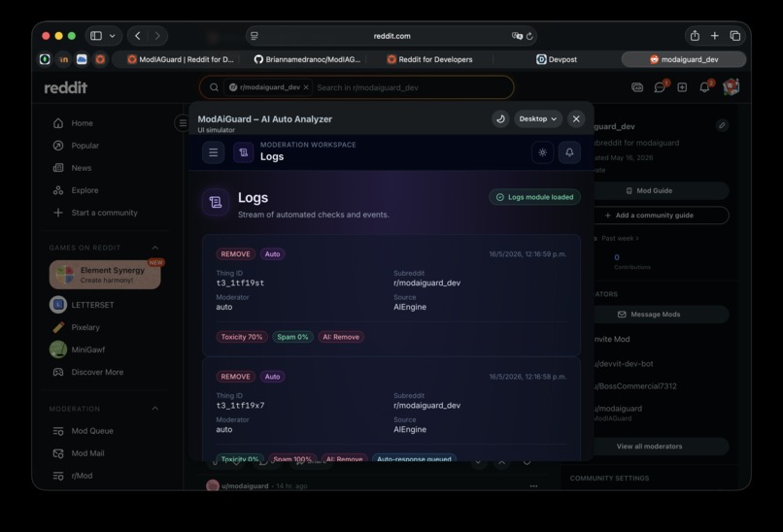Go forward in Safari history

pos(157,36)
